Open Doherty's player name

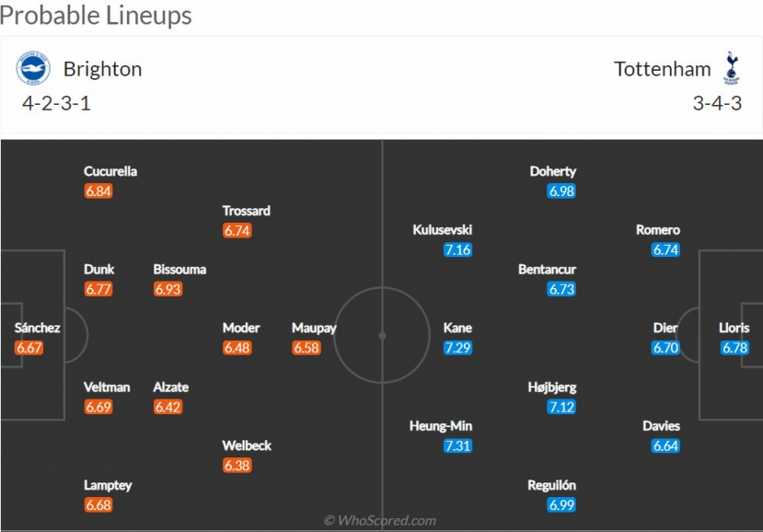click(x=553, y=171)
